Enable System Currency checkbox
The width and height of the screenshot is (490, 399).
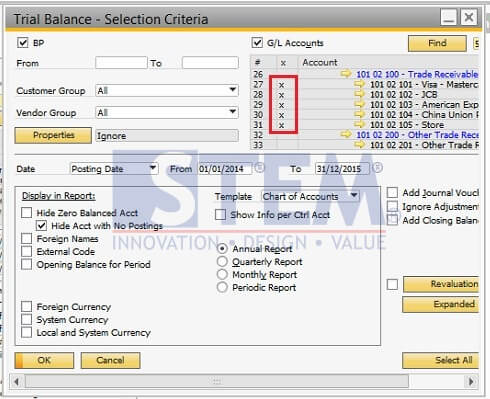(x=26, y=319)
